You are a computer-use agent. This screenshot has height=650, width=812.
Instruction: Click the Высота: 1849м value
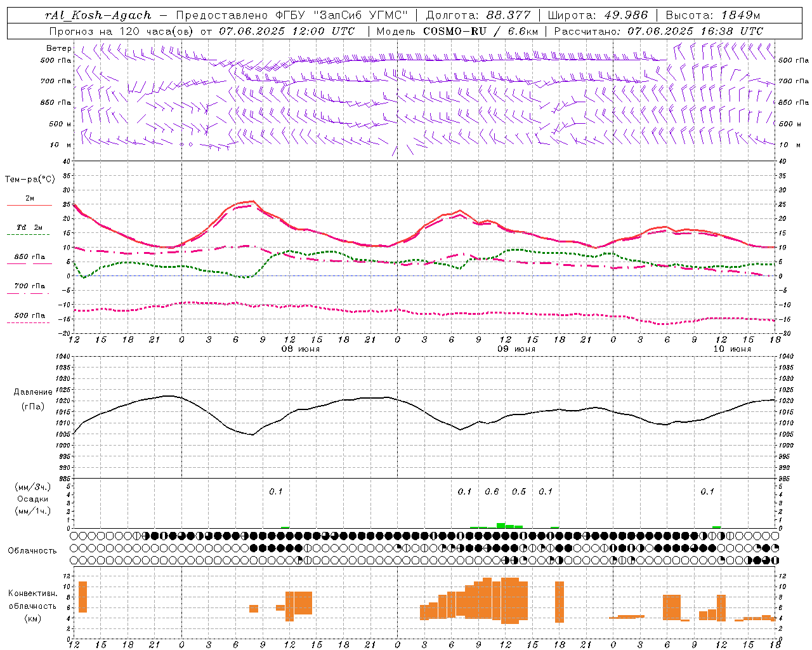click(x=712, y=15)
